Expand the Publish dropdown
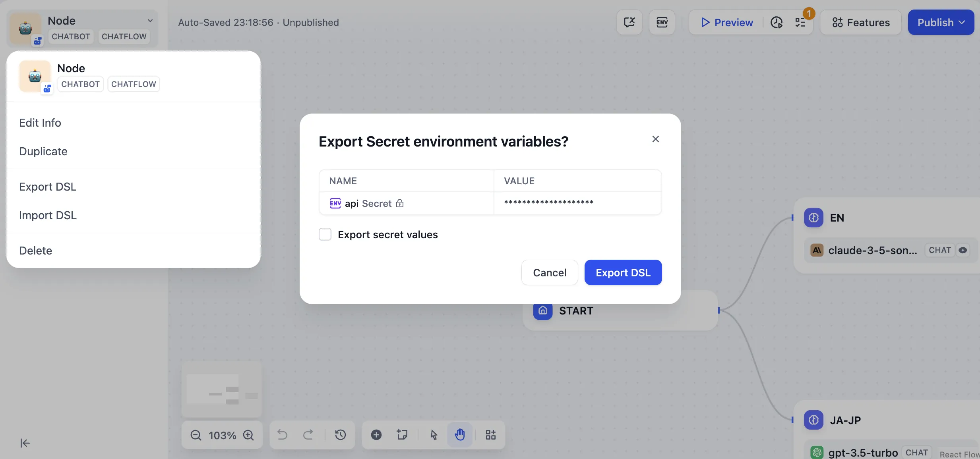Viewport: 980px width, 459px height. [x=941, y=23]
